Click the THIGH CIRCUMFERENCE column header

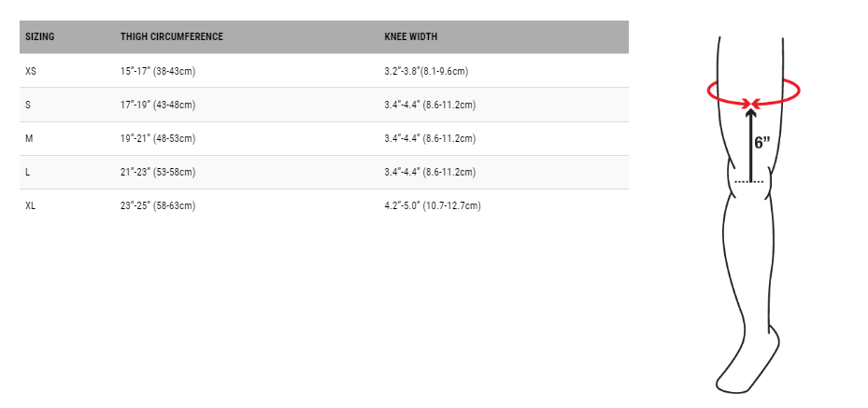[x=172, y=37]
